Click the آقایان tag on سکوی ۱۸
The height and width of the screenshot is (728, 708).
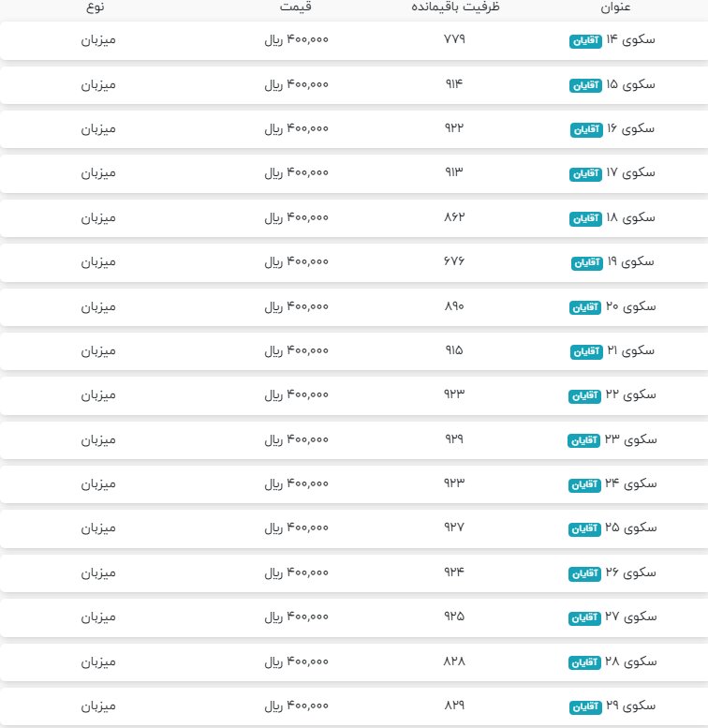point(584,218)
